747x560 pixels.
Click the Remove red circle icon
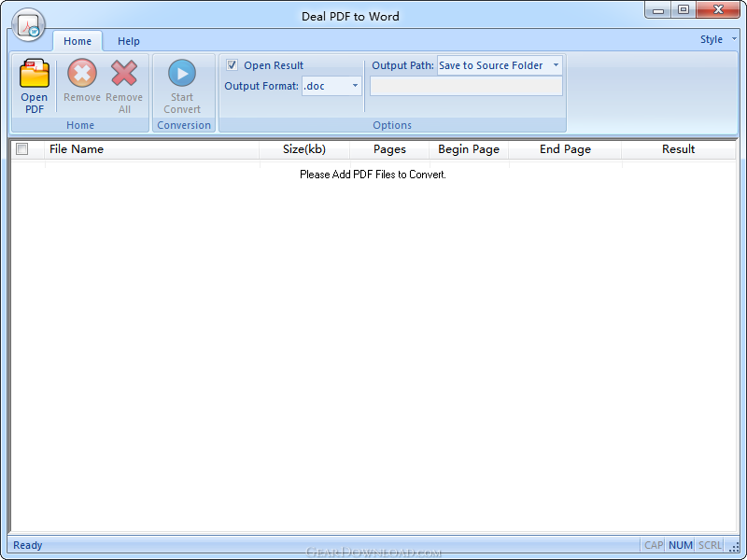coord(82,74)
